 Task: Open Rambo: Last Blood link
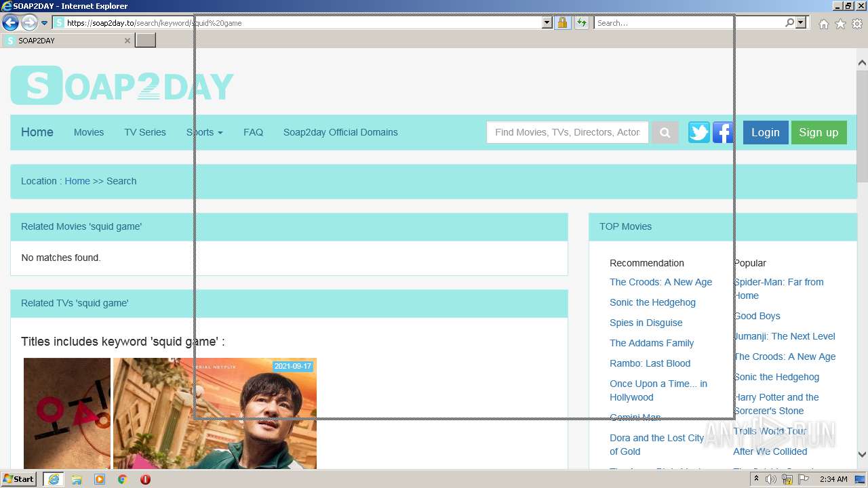coord(650,363)
